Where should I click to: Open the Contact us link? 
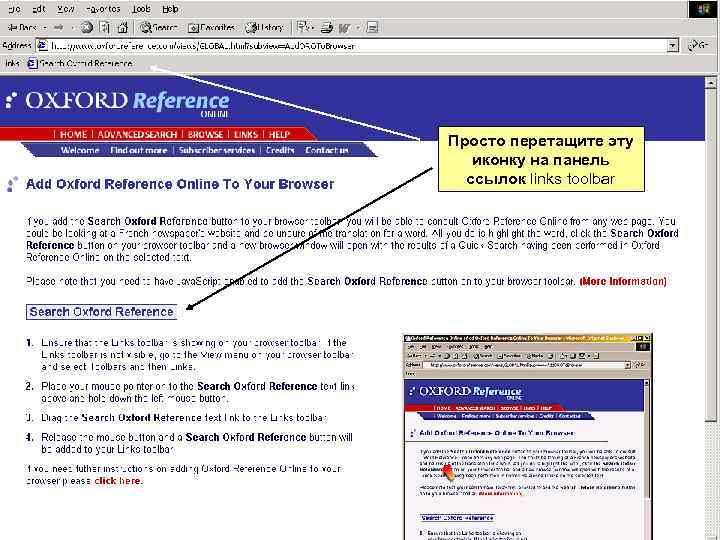(x=326, y=150)
